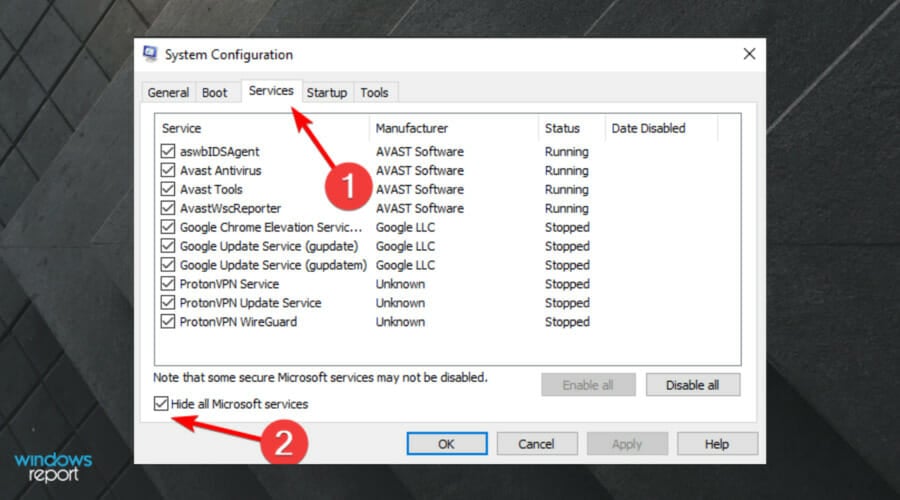Screen dimensions: 900x500
Task: Click the Cancel button
Action: tap(537, 444)
